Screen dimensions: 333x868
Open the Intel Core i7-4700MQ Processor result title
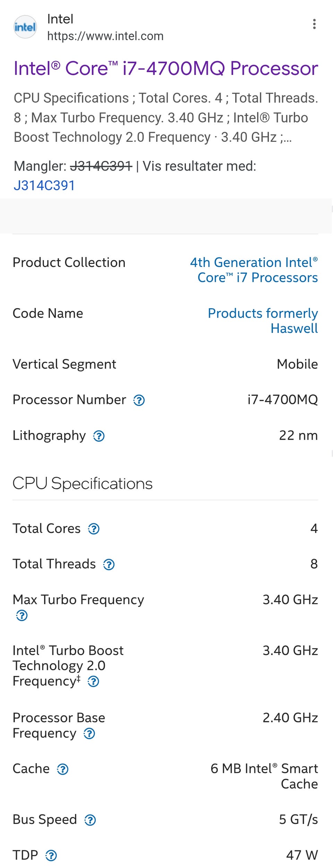[x=166, y=68]
